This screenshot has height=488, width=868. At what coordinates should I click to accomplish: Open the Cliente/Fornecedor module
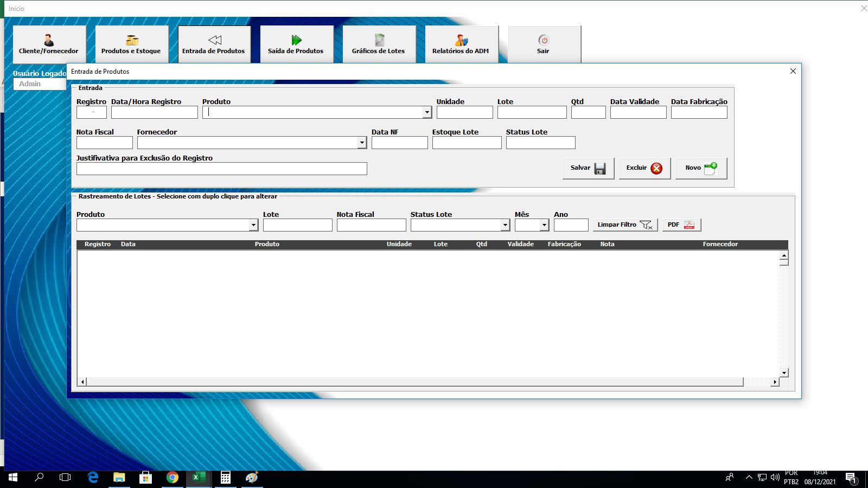pos(49,44)
